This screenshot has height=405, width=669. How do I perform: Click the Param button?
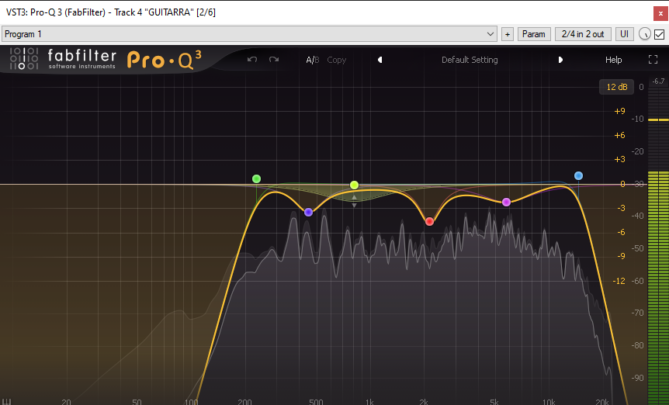tap(534, 34)
